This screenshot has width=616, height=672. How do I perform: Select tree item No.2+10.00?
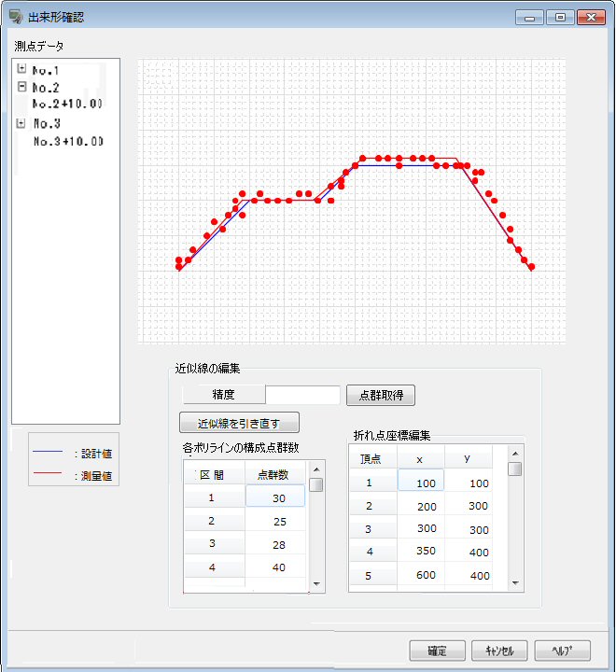coord(67,104)
